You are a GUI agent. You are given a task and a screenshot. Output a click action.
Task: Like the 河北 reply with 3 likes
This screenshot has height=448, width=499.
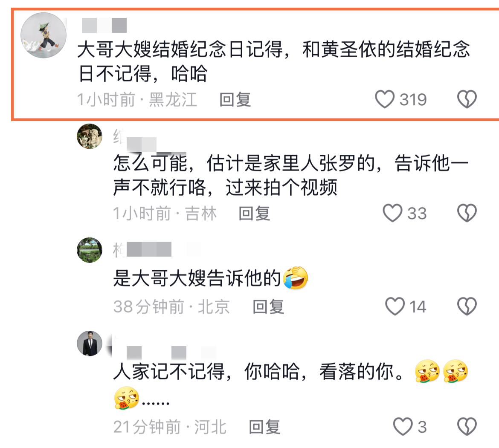coord(403,426)
